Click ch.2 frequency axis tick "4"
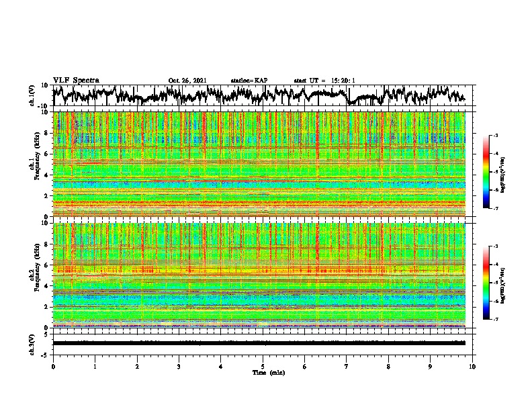 point(47,286)
